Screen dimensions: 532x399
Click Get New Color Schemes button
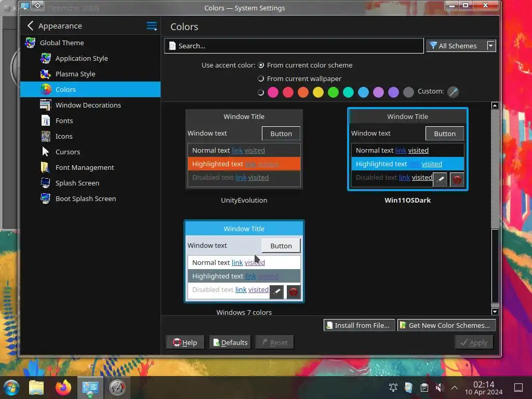(x=446, y=325)
